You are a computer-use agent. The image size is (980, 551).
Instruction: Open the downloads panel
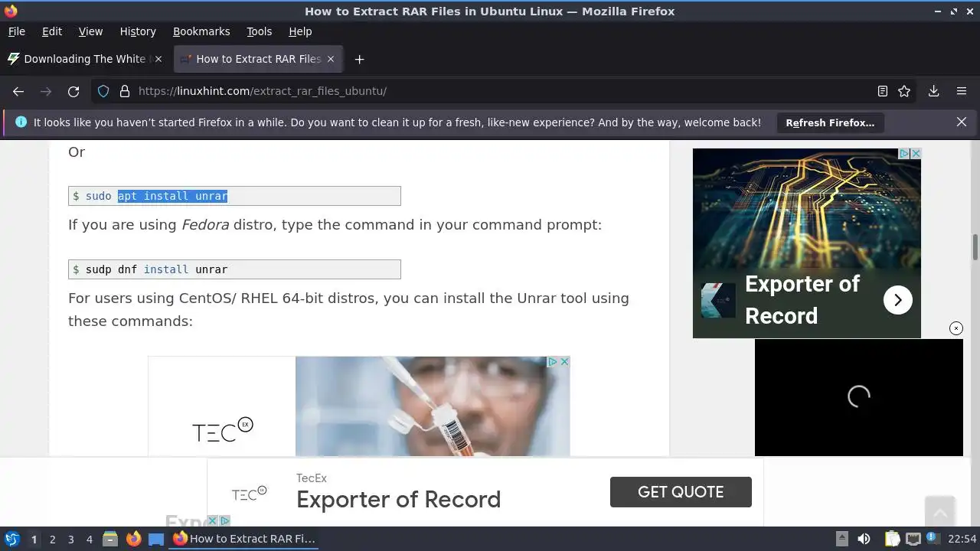[x=934, y=91]
